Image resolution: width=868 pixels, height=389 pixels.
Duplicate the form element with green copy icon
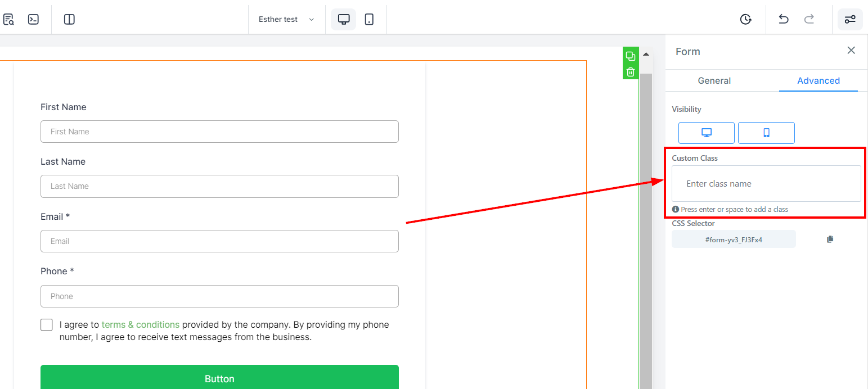coord(631,56)
